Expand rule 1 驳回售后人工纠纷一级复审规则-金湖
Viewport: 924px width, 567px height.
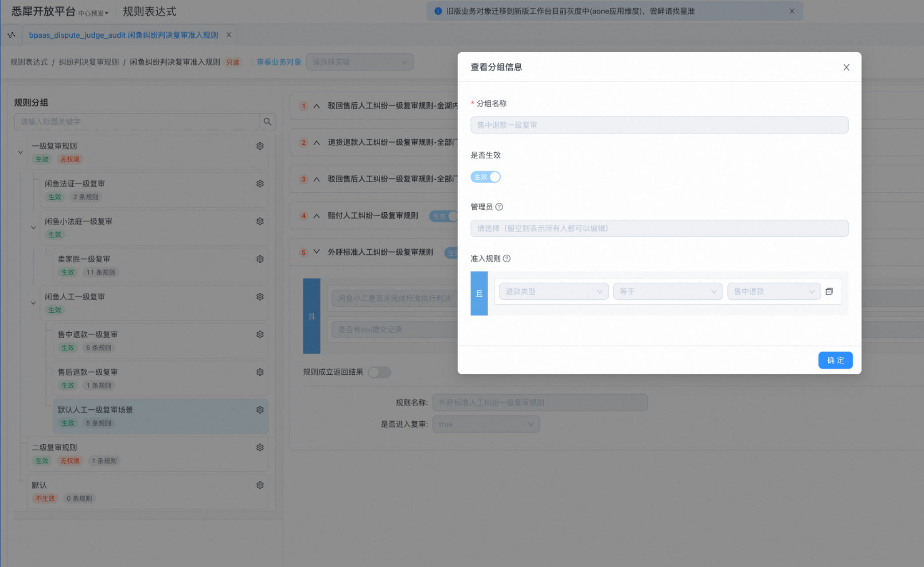coord(316,106)
